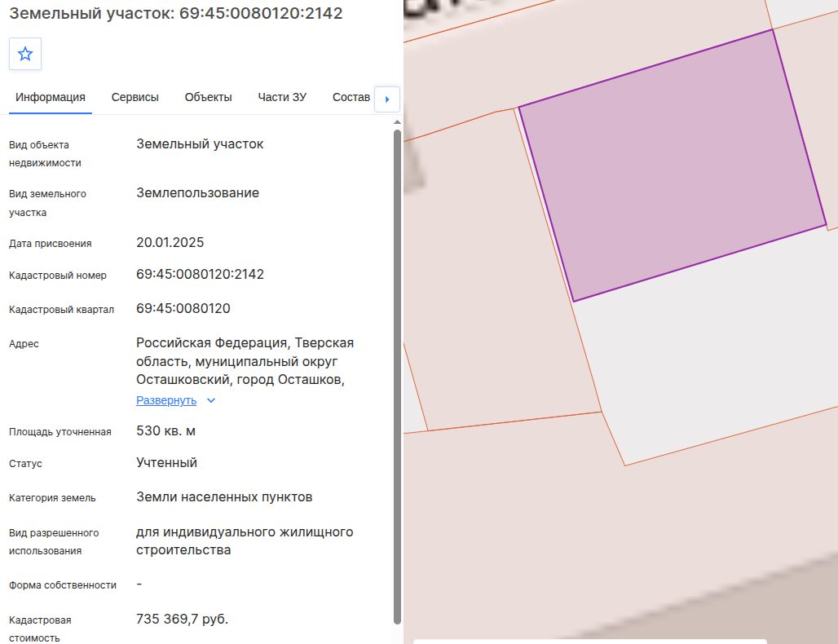Click the Кадастровый квартал label

click(61, 310)
